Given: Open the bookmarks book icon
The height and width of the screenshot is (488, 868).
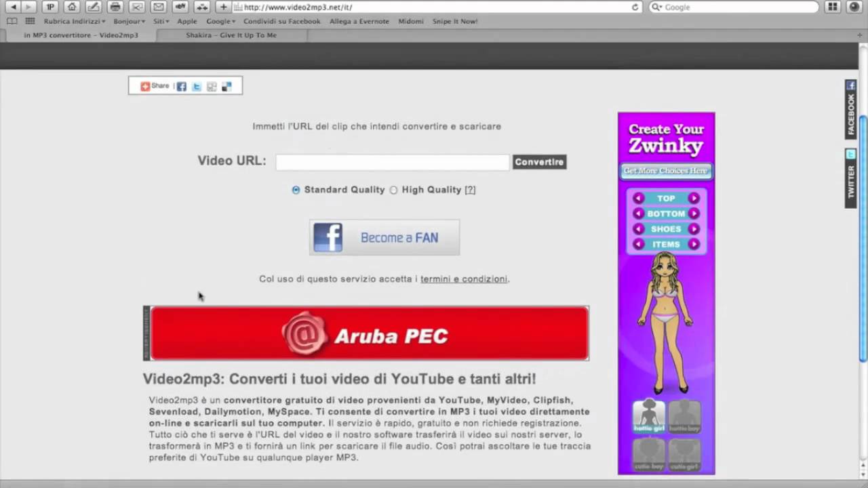Looking at the screenshot, I should click(12, 21).
